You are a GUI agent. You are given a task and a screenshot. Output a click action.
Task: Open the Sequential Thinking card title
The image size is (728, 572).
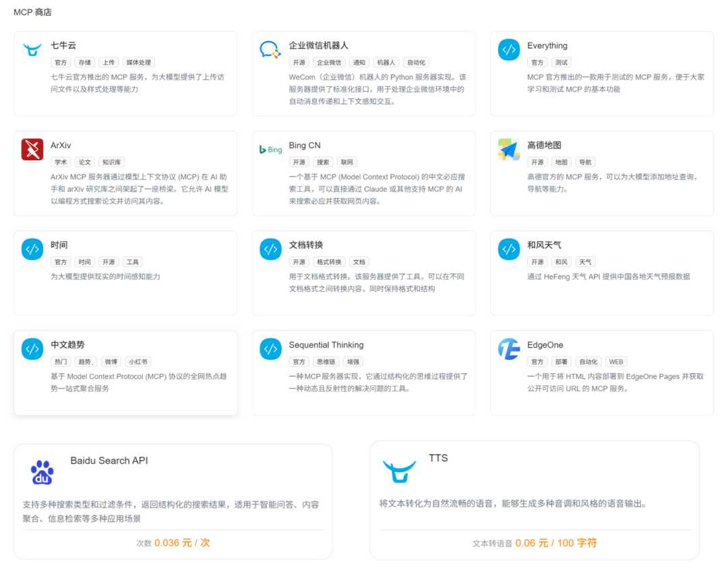pos(326,345)
